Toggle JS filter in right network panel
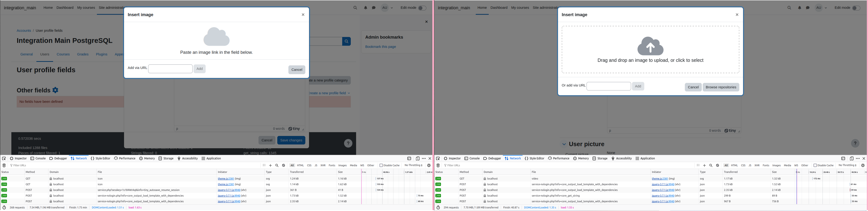 tap(750, 166)
